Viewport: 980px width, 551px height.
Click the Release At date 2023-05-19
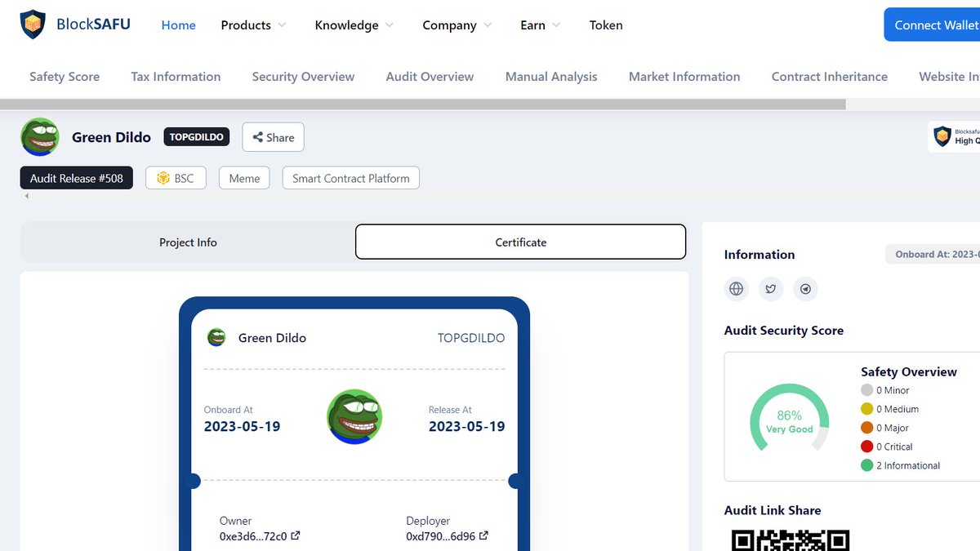point(467,426)
